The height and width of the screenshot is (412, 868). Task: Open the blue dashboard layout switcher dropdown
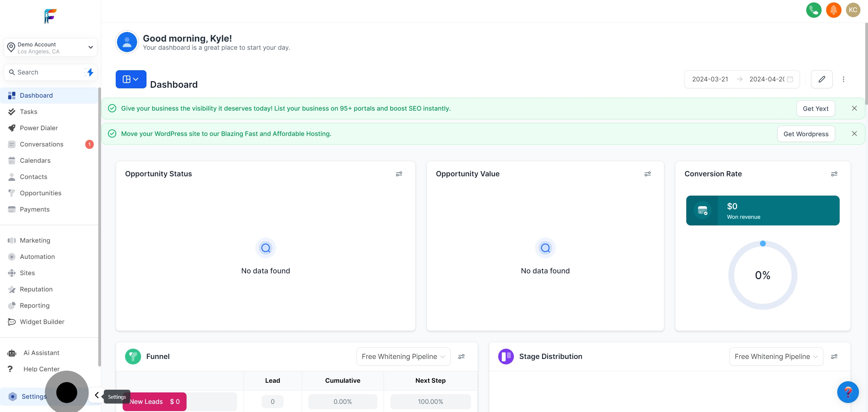(131, 79)
